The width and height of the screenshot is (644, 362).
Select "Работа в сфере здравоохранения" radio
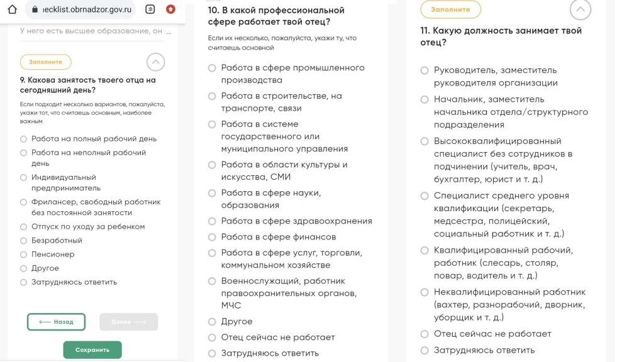[x=212, y=221]
